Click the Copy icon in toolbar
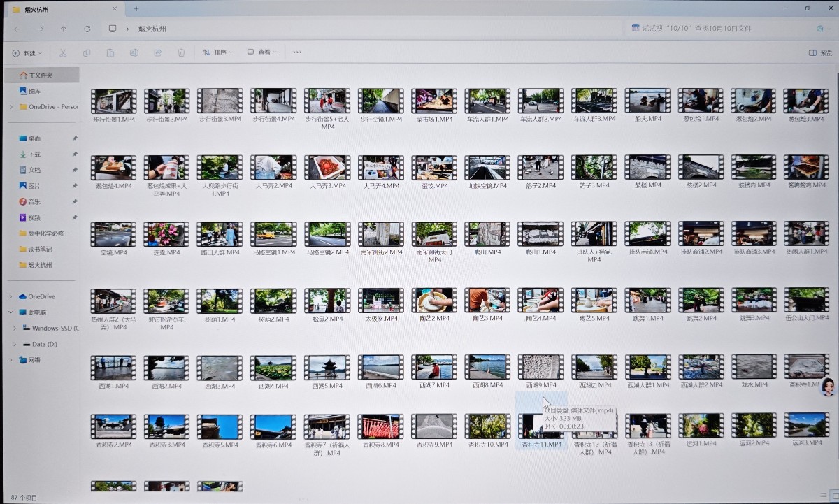 [87, 52]
